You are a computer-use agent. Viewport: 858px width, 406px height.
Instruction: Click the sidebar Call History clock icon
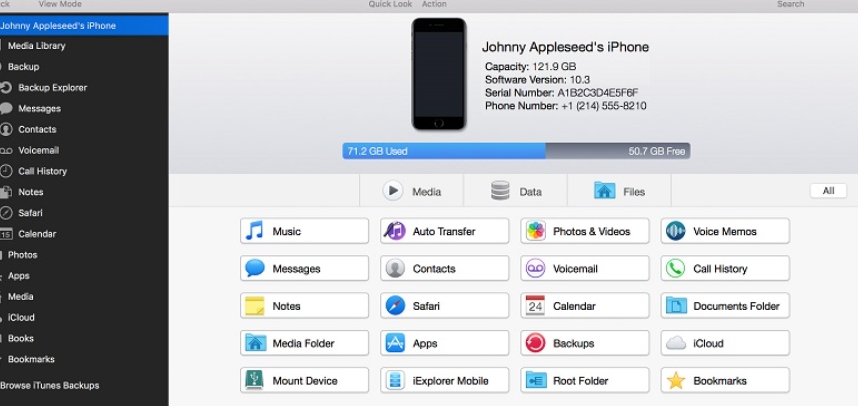click(6, 171)
